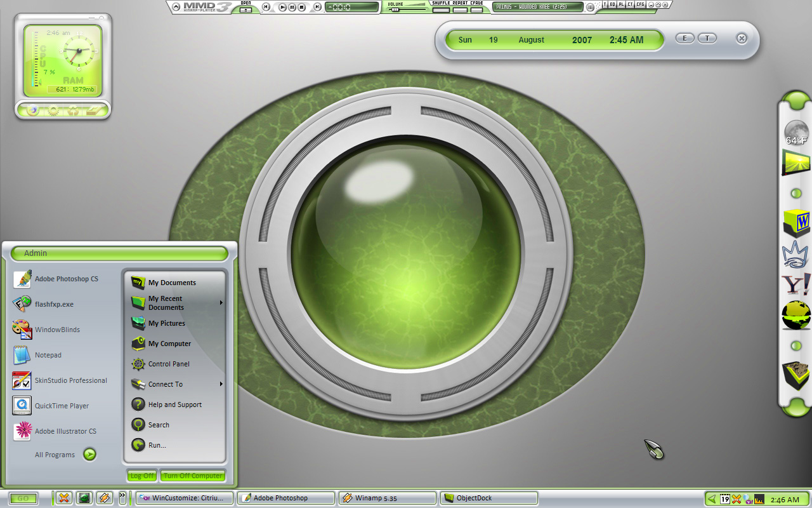Open the blue crown-shaped dock icon
The width and height of the screenshot is (812, 508).
pos(796,255)
